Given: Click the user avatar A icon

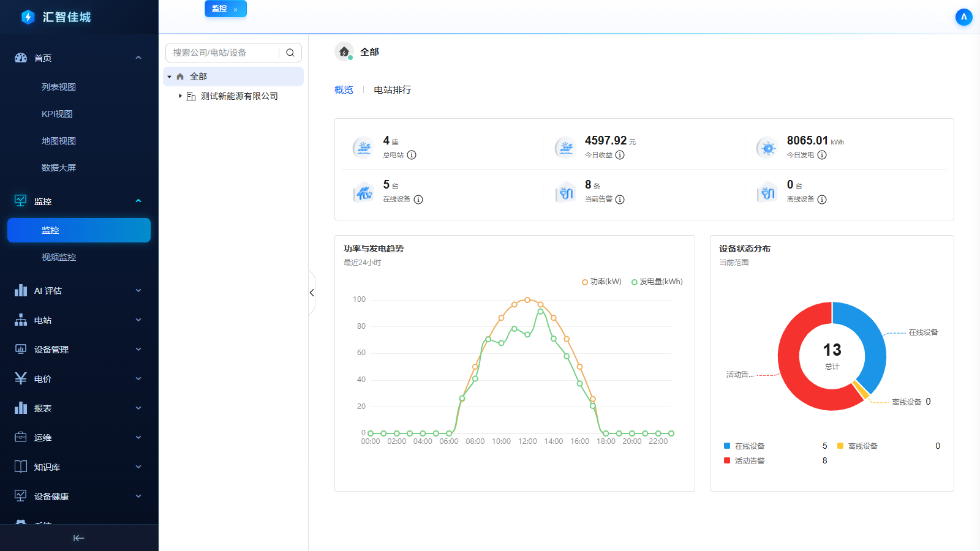Looking at the screenshot, I should [964, 17].
